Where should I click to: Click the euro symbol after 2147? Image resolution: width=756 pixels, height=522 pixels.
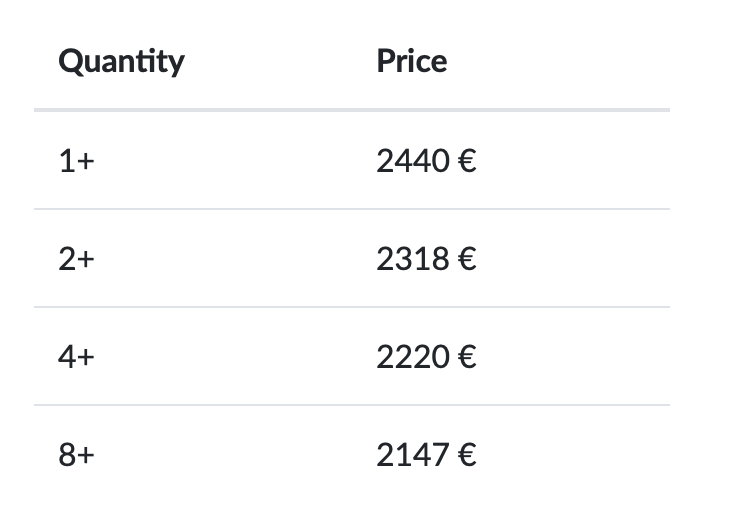tap(467, 455)
